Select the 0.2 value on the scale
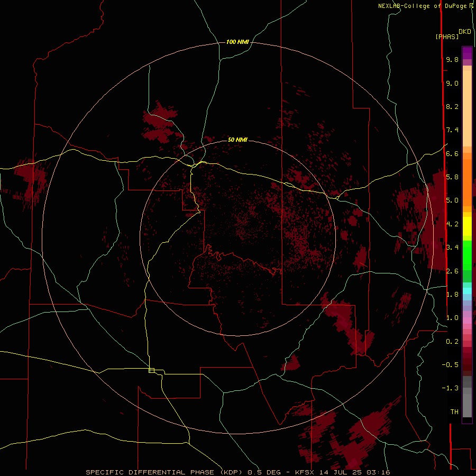The width and height of the screenshot is (476, 476). click(x=452, y=342)
